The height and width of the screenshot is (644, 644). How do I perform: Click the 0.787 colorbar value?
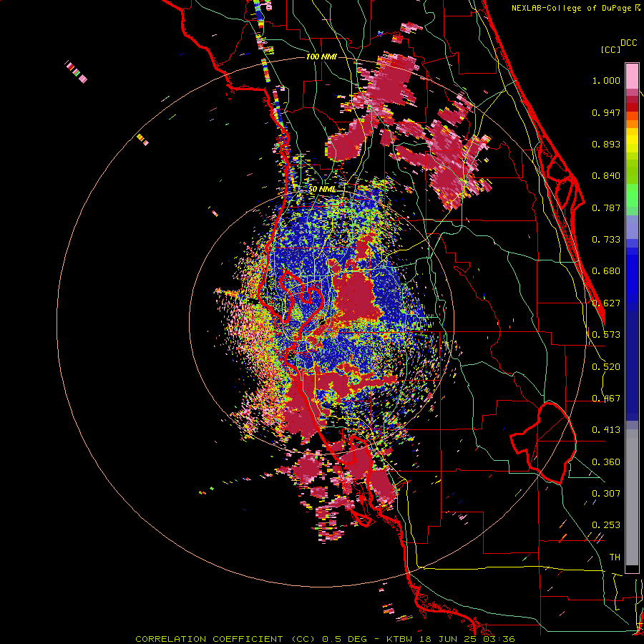606,208
